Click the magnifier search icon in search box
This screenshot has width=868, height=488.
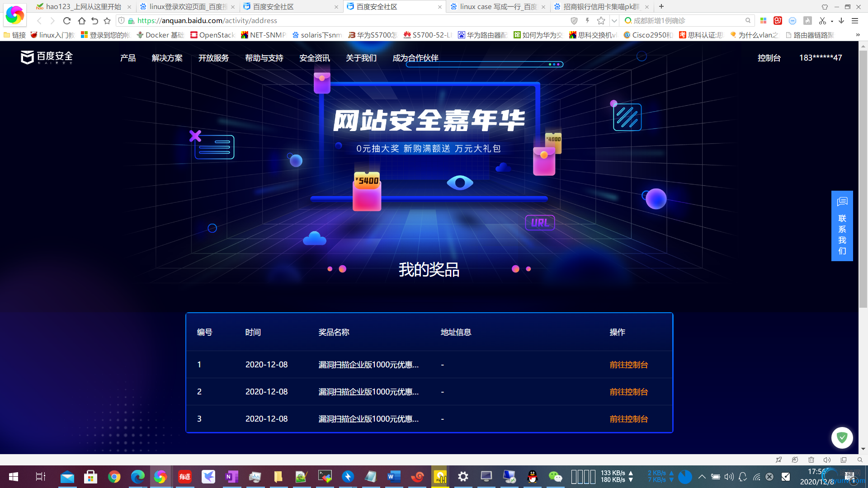(748, 21)
